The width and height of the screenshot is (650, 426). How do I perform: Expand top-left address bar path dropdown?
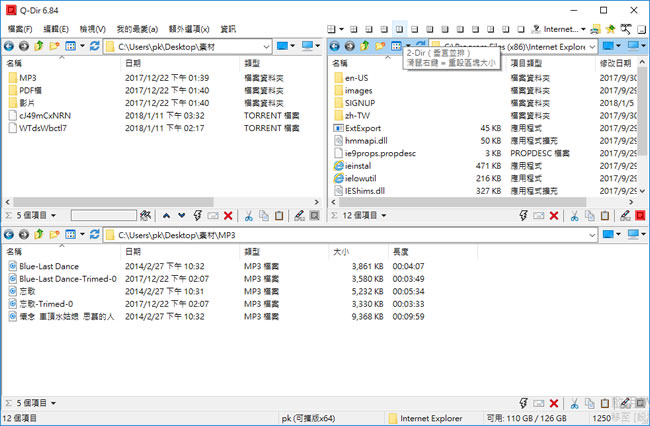tap(266, 47)
